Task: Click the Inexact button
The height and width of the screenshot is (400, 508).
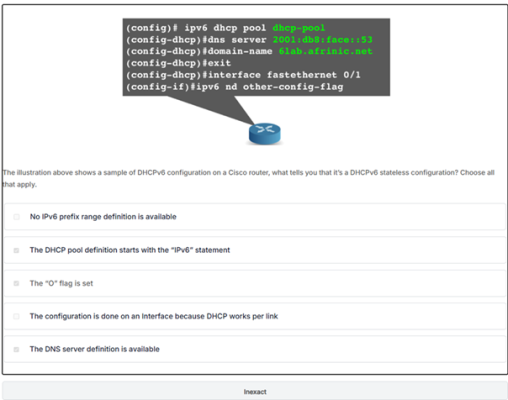Action: (x=255, y=391)
